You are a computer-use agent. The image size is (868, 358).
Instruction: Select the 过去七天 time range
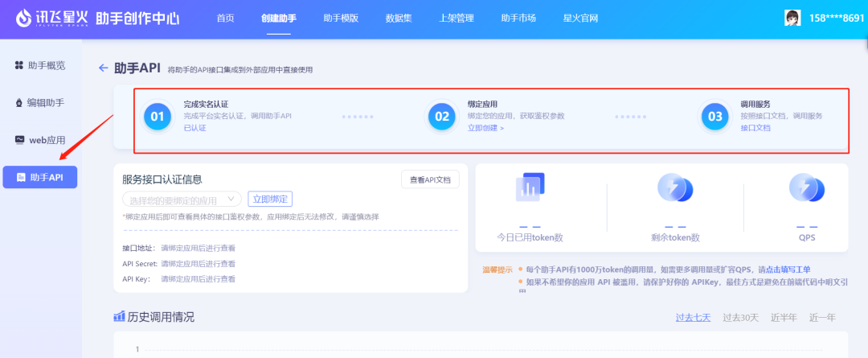693,318
